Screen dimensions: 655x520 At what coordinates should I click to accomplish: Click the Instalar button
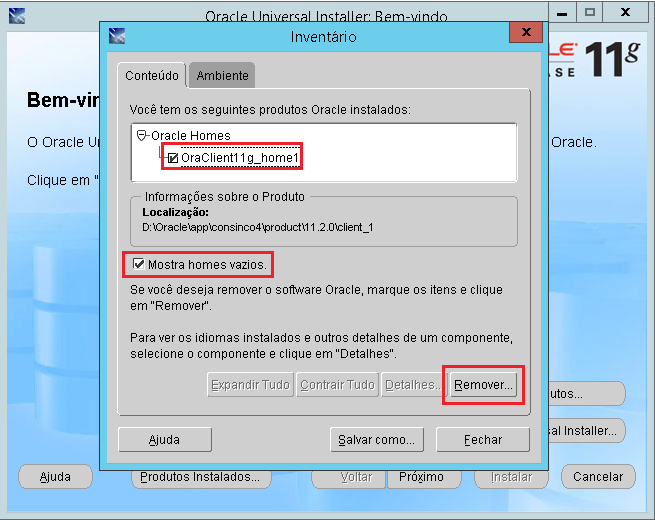(x=511, y=477)
